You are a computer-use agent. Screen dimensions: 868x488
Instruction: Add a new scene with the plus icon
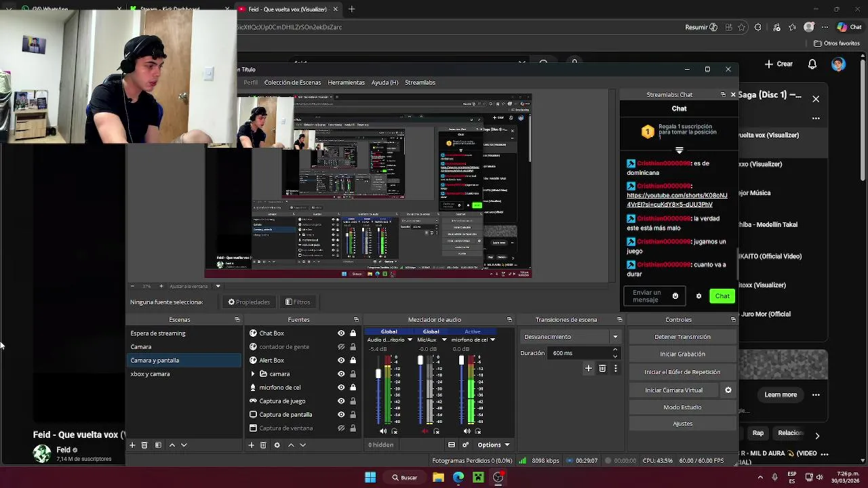coord(132,445)
